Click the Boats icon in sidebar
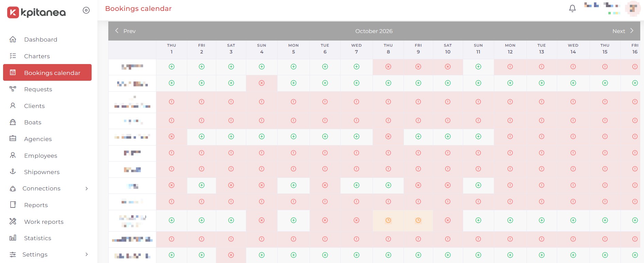The height and width of the screenshot is (263, 644). tap(13, 122)
